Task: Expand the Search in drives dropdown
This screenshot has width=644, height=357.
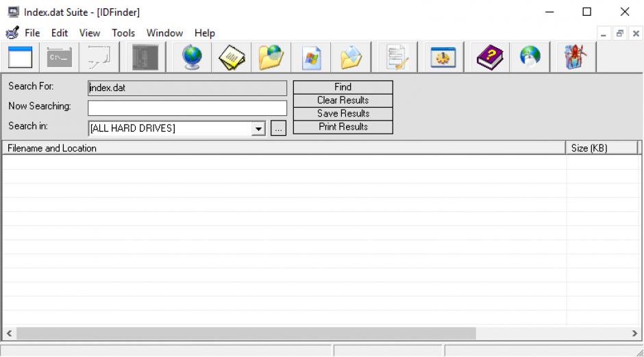Action: tap(258, 129)
